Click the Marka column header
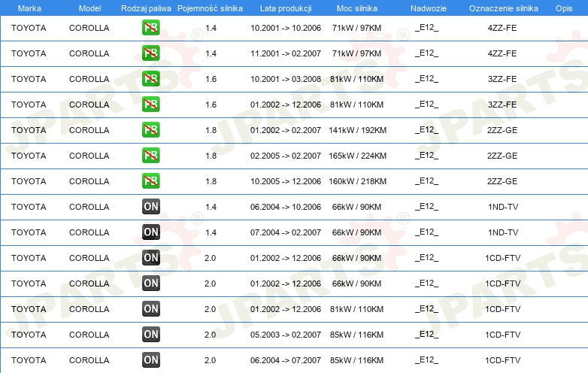588x373 pixels. pyautogui.click(x=29, y=8)
